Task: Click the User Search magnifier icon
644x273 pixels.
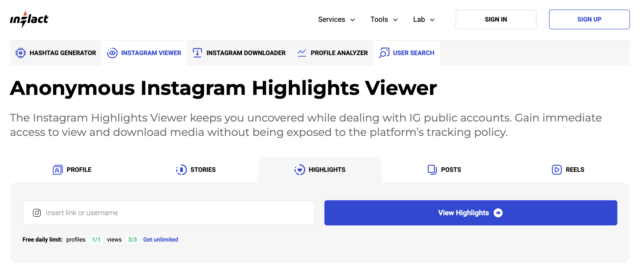Action: point(384,53)
